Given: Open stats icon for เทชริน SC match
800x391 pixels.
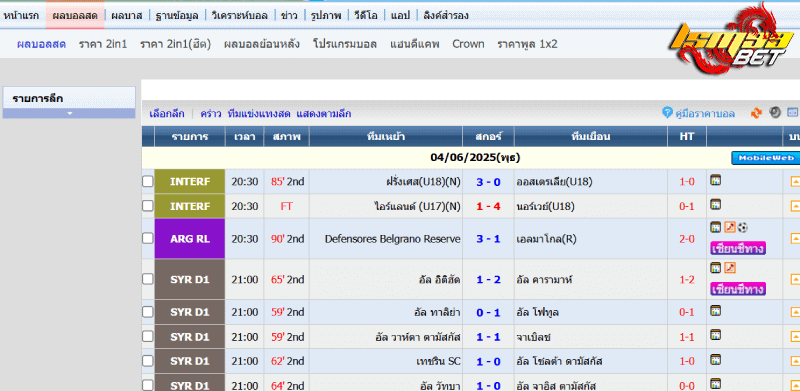Looking at the screenshot, I should (715, 359).
